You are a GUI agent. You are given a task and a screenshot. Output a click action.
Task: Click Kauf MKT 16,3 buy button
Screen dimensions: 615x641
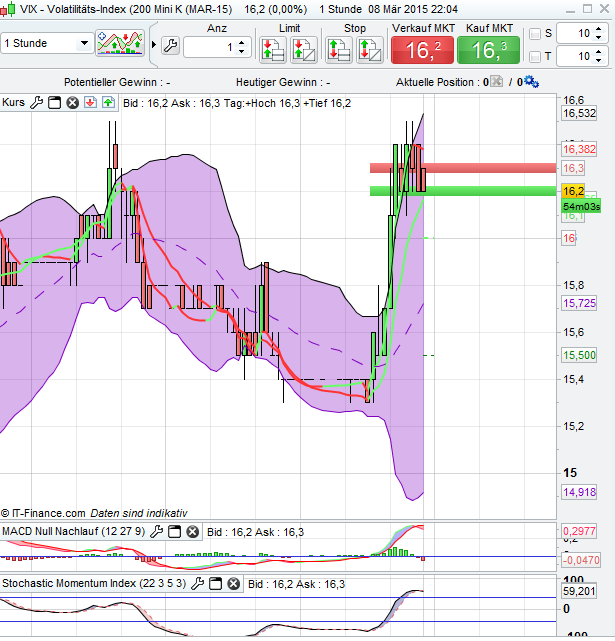(488, 50)
